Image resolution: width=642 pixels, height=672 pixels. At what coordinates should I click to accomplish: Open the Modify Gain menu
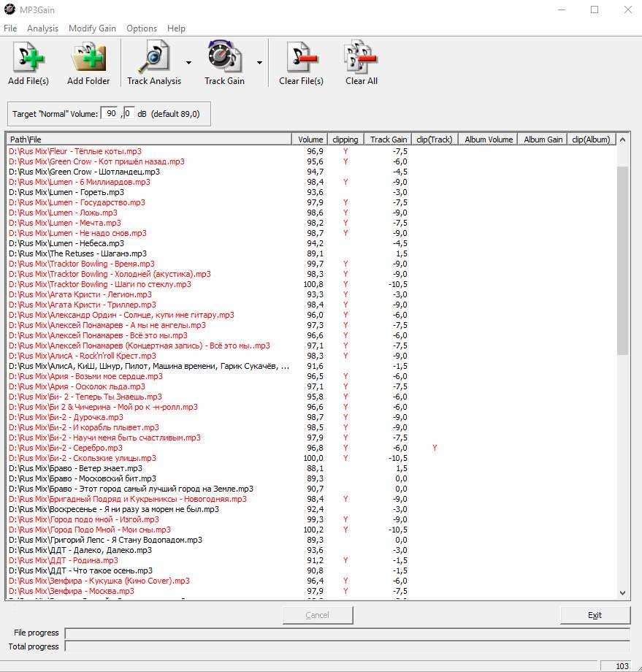click(x=92, y=28)
